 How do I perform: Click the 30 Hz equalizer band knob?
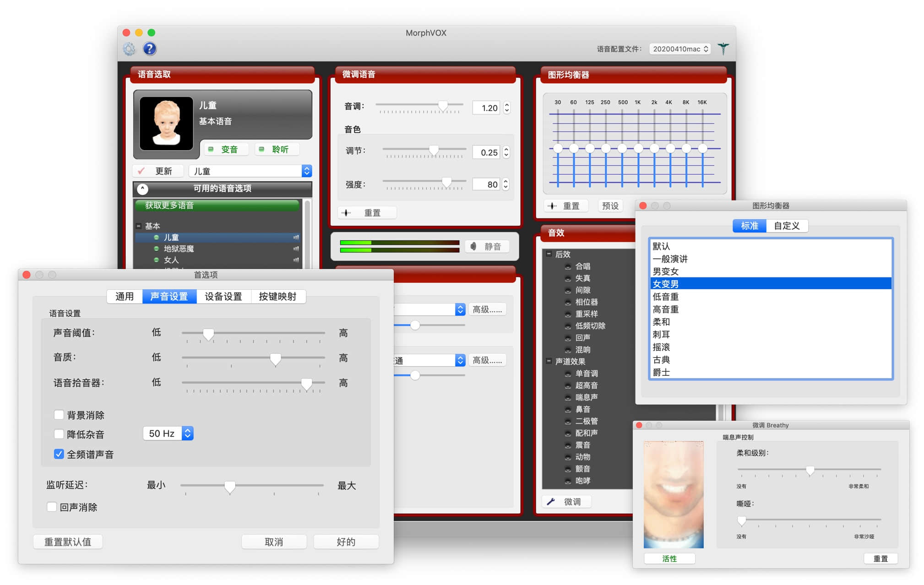point(558,148)
